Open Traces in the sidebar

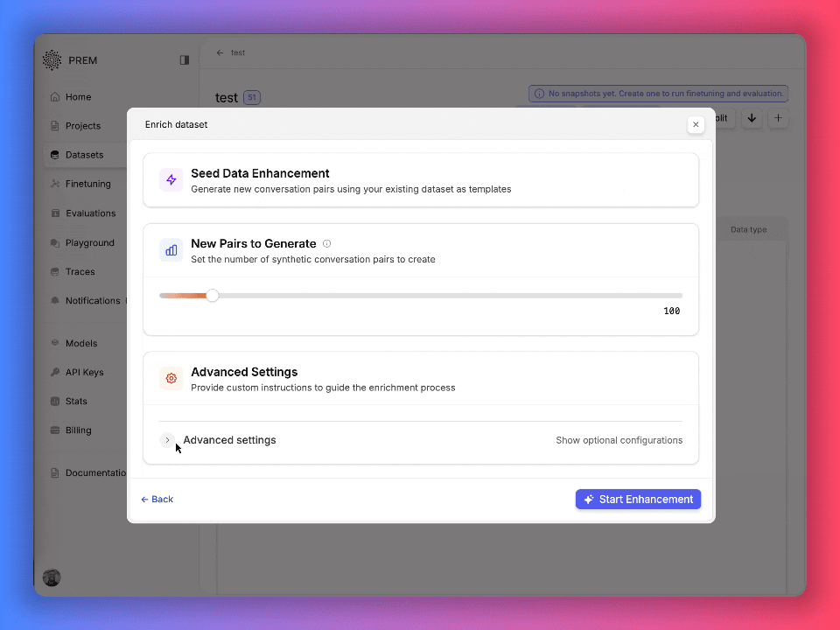(80, 271)
